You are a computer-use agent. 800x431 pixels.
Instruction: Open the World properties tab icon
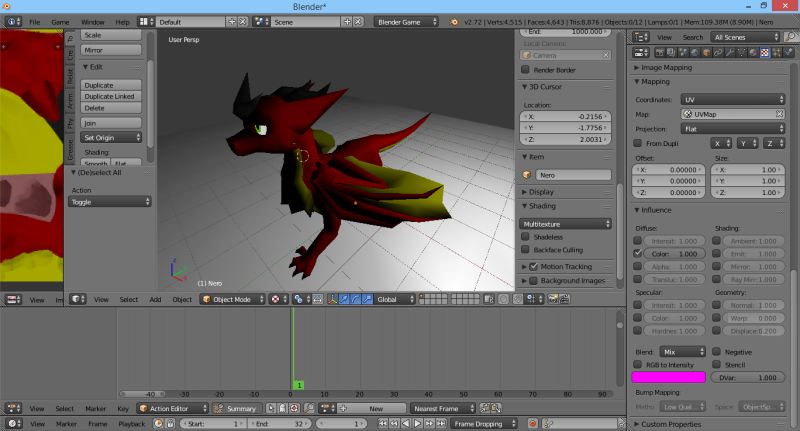(695, 53)
